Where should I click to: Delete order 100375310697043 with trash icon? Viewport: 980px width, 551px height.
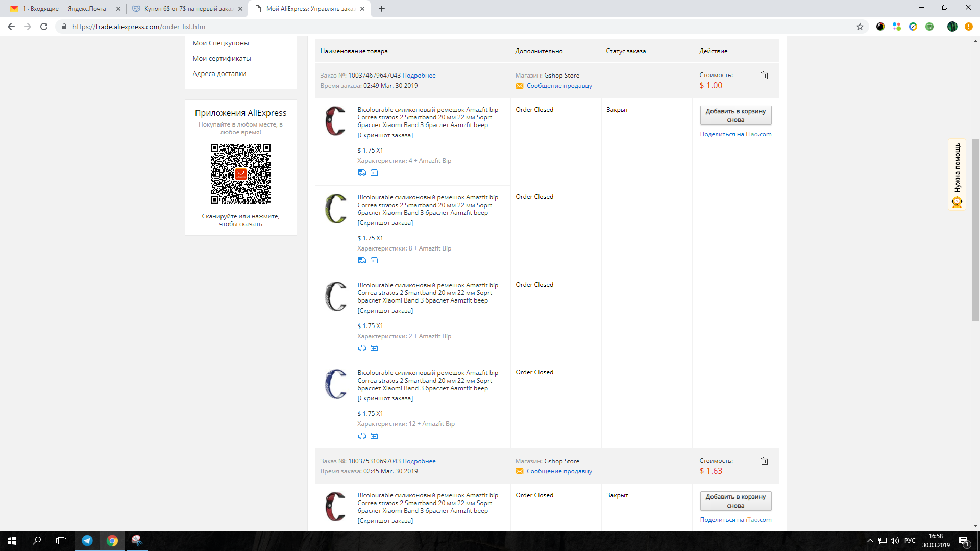tap(765, 461)
